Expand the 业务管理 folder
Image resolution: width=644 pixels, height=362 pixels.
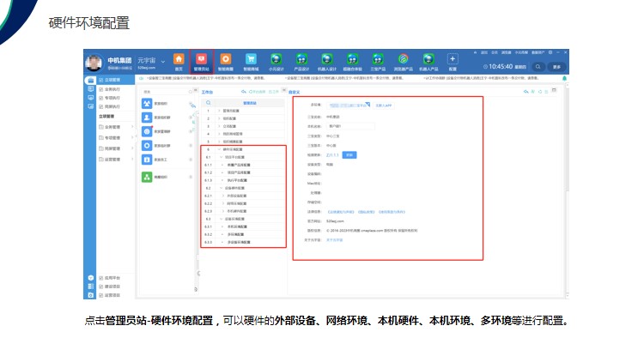coord(132,127)
